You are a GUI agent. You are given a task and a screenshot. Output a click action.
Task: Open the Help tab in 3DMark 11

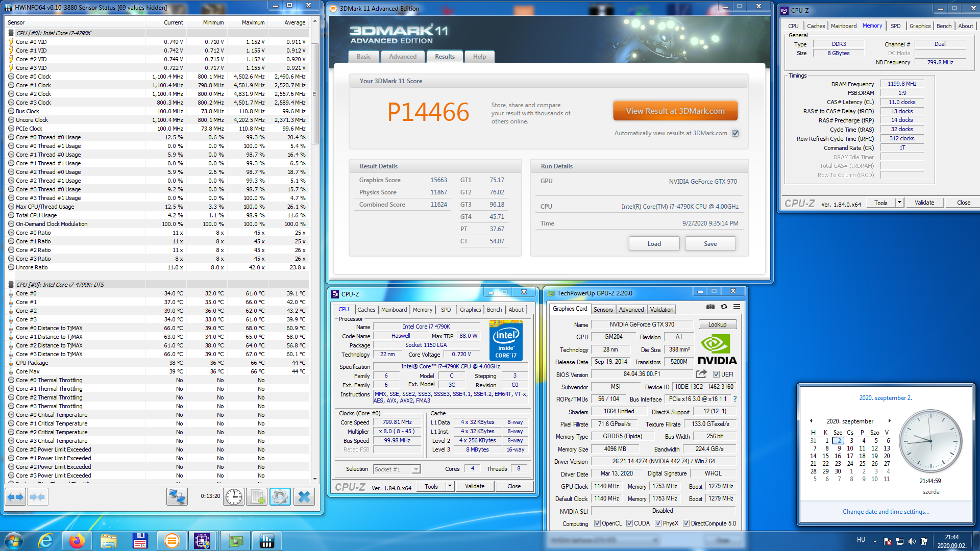(479, 57)
